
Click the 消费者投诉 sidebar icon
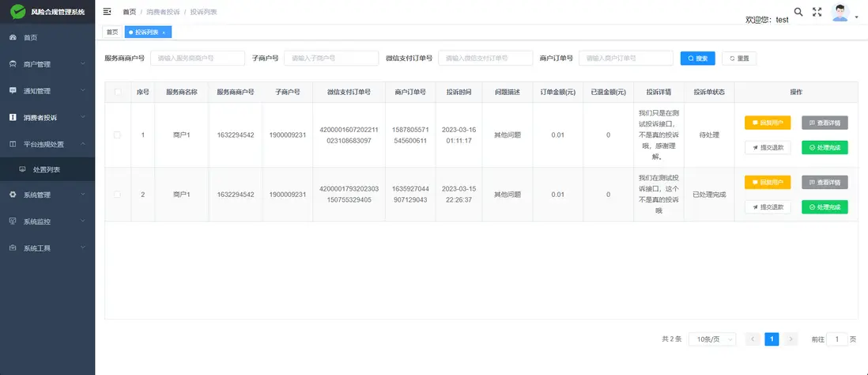[x=13, y=117]
